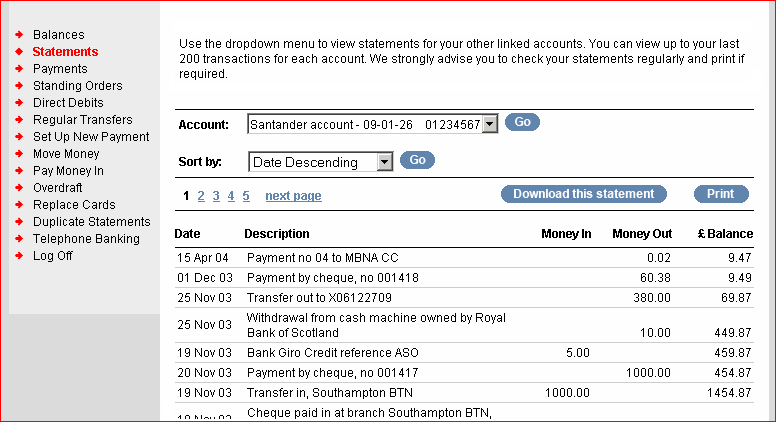Click the 449.87 balance value

pos(732,332)
